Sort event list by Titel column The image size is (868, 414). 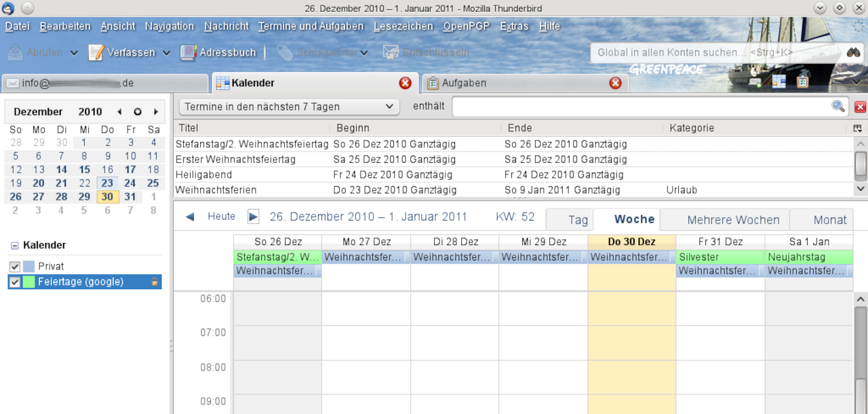[x=252, y=128]
